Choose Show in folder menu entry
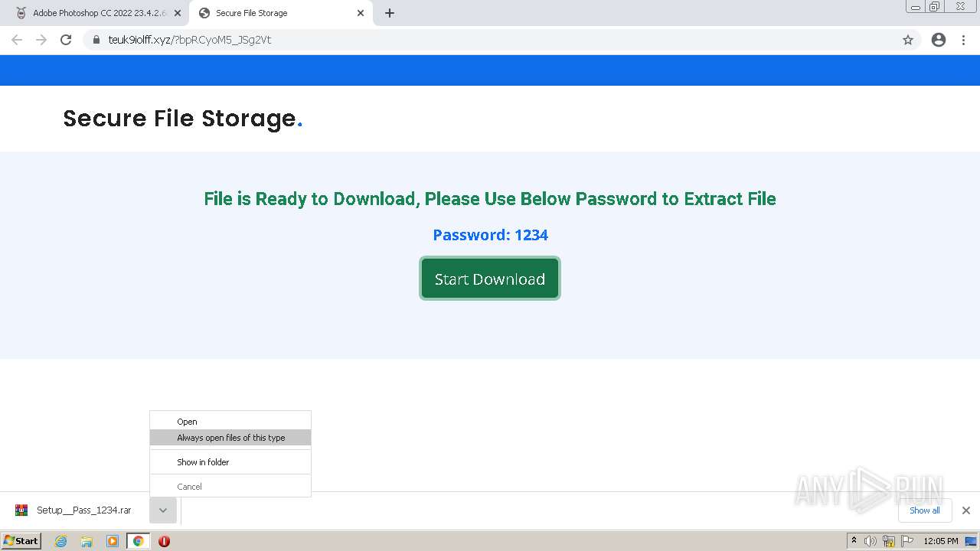The image size is (980, 551). click(230, 462)
